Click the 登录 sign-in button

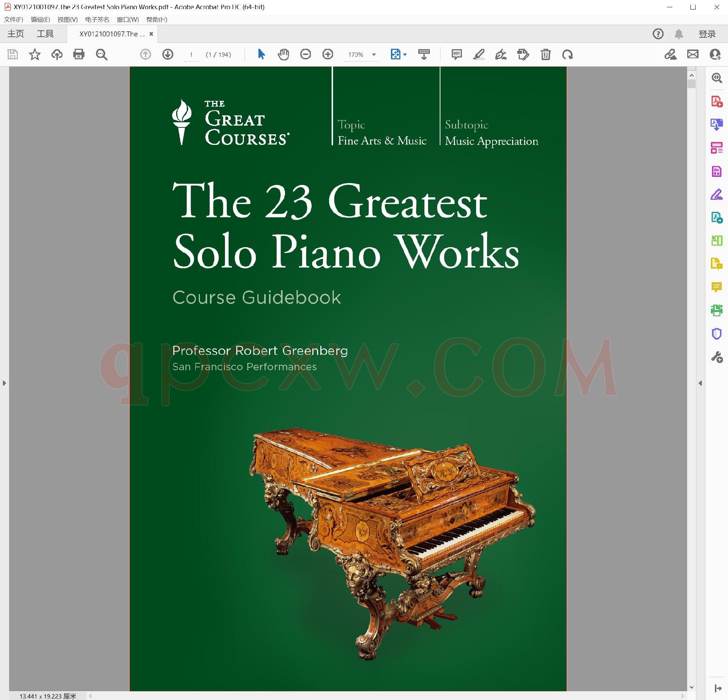(707, 34)
